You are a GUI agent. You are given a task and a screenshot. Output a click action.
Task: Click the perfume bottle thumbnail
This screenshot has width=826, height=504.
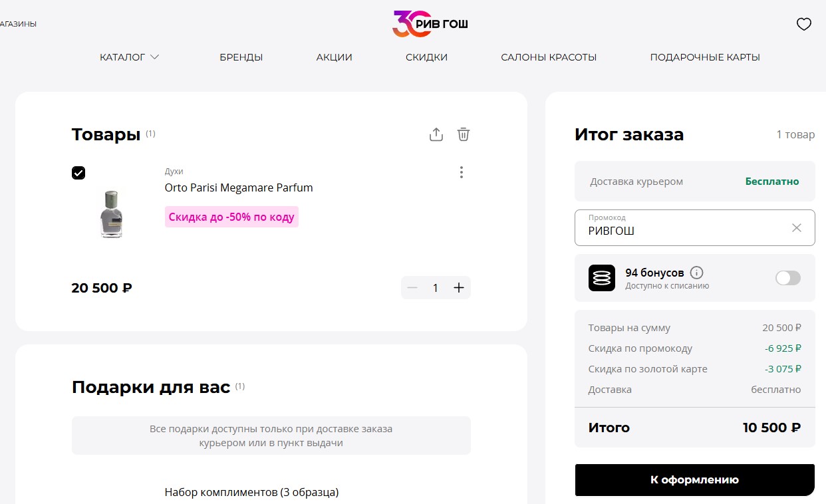click(x=111, y=214)
